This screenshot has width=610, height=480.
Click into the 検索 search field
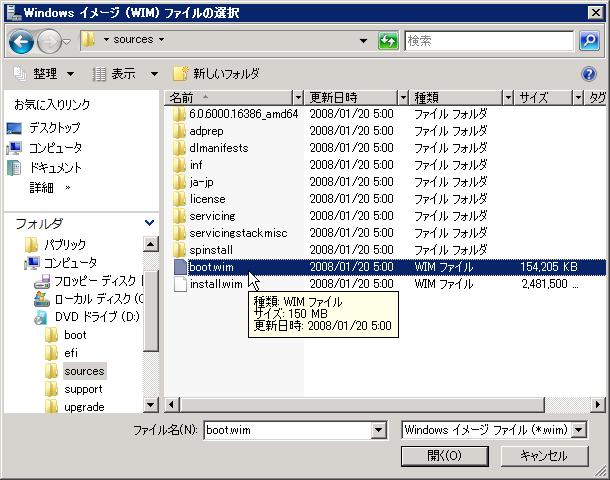coord(489,40)
